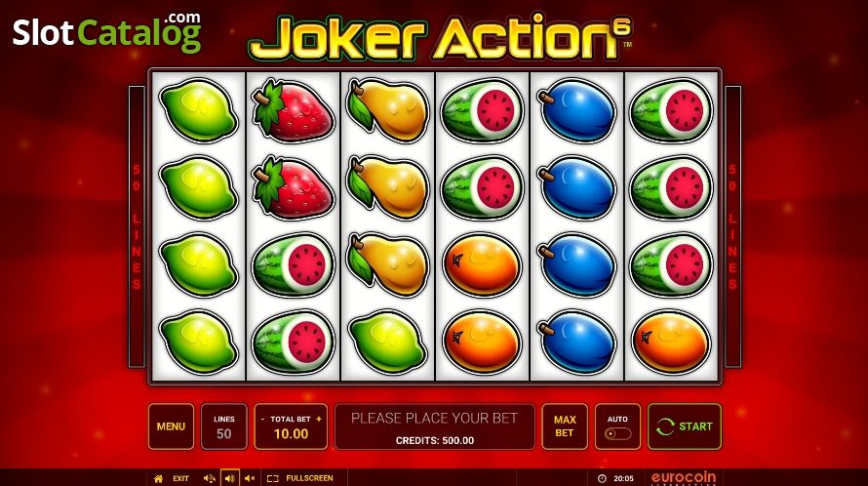
Task: Click the blue plum at top of reel five
Action: [576, 109]
